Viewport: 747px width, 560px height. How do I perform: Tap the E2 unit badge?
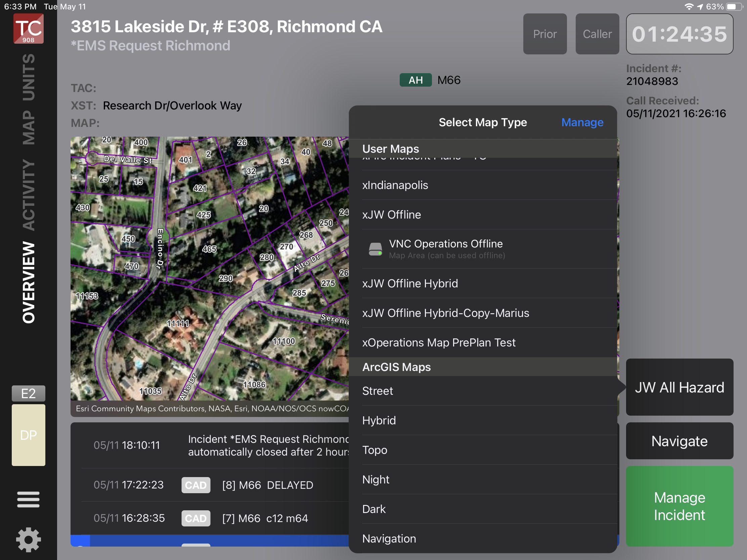pos(28,393)
